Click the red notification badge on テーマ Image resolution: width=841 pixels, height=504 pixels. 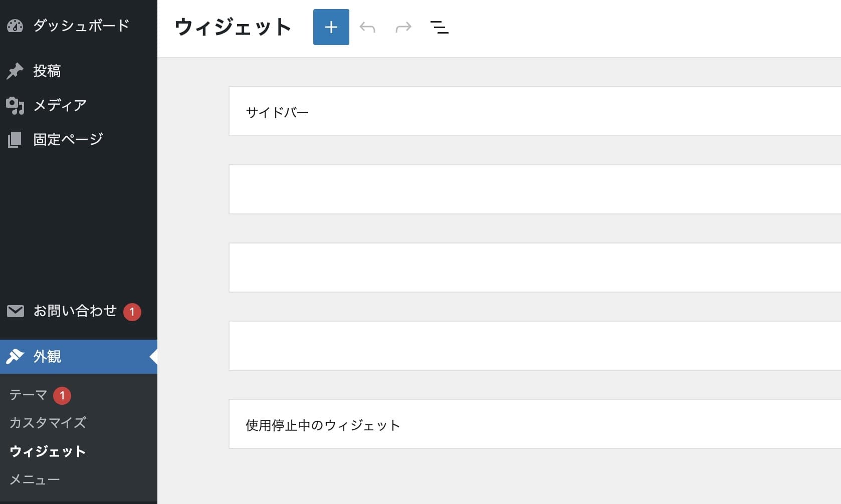(62, 395)
